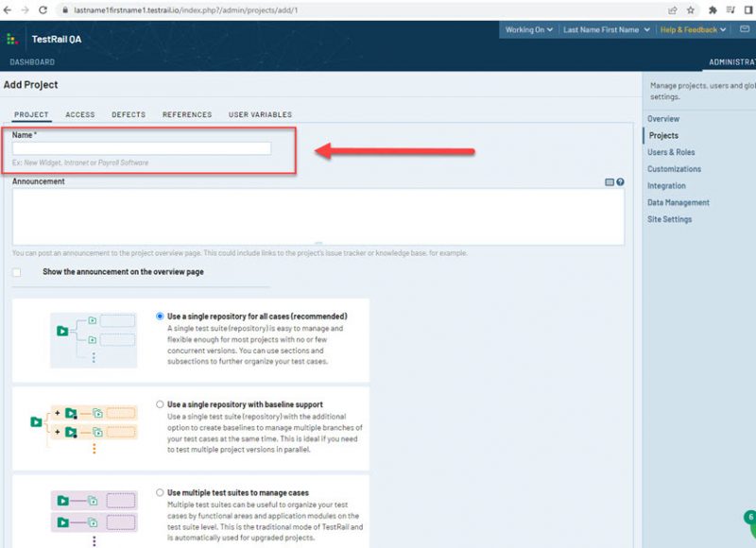
Task: Switch to the ACCESS tab
Action: point(79,114)
